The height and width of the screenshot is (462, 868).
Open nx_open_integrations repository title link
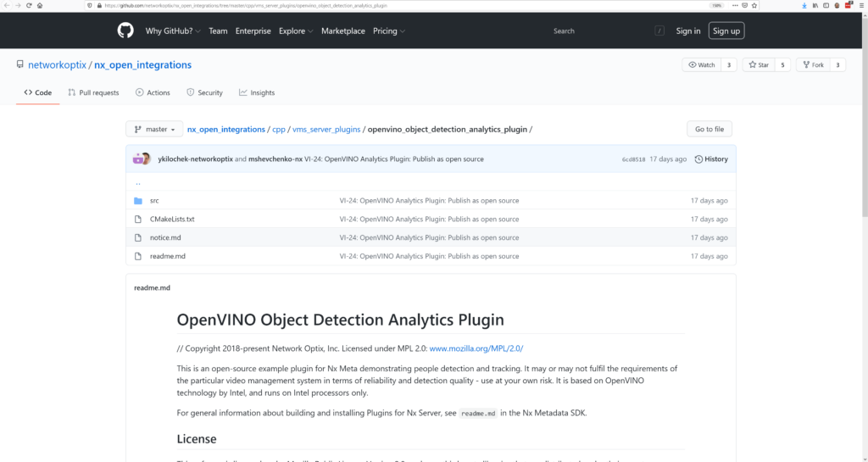point(142,64)
